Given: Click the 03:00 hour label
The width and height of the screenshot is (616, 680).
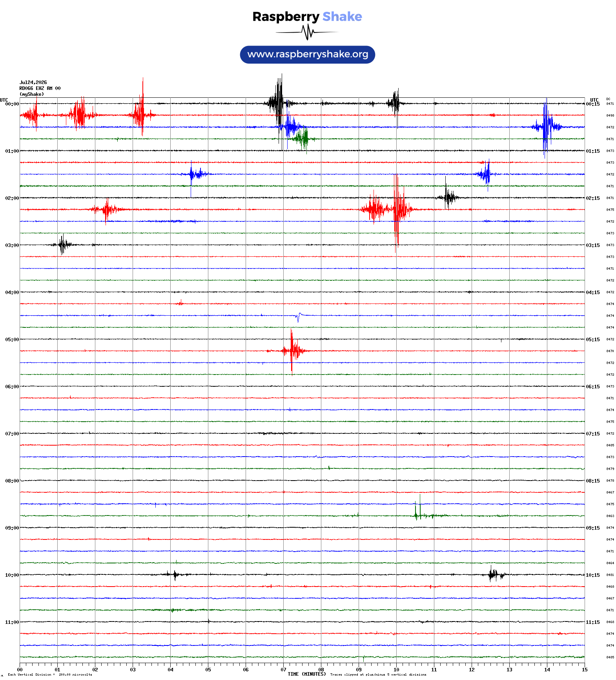Looking at the screenshot, I should [12, 245].
